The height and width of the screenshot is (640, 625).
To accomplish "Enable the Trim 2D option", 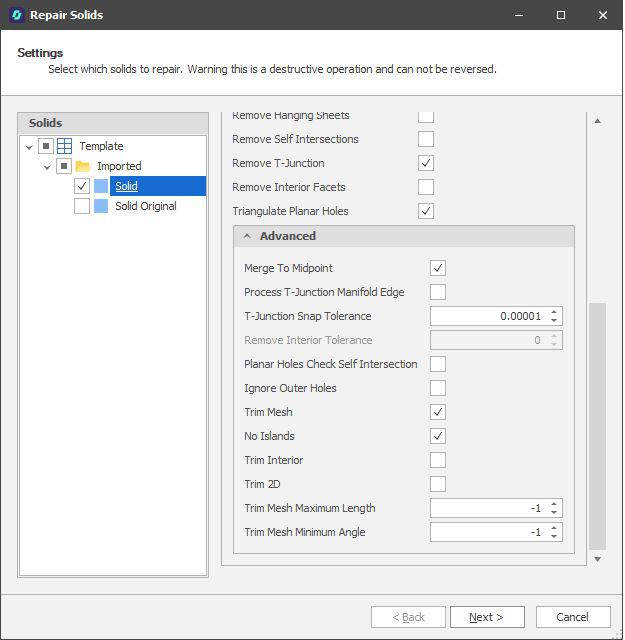I will click(x=438, y=484).
